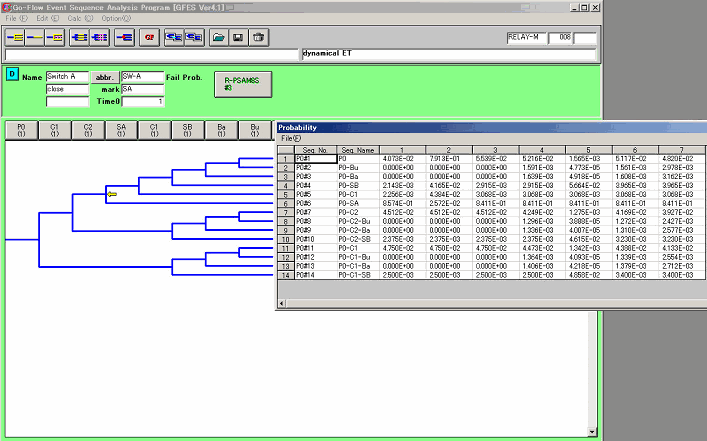707x441 pixels.
Task: Select the SA event header button
Action: click(x=121, y=130)
